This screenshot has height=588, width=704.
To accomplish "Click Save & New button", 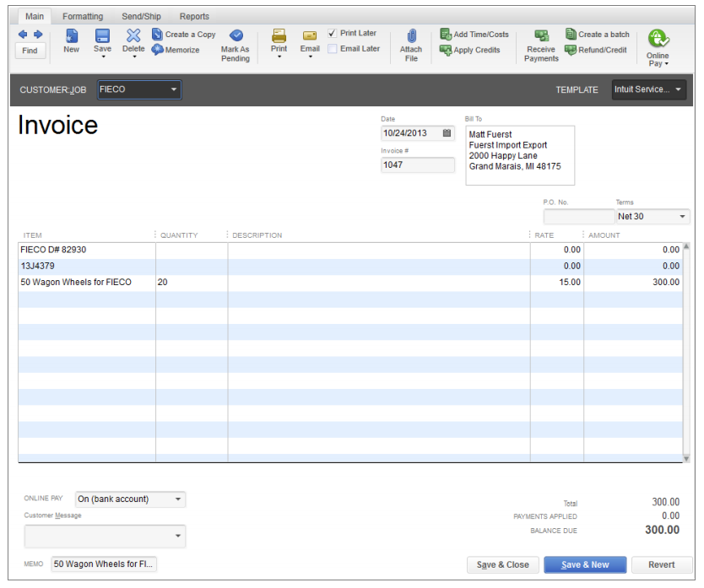I will pos(585,565).
